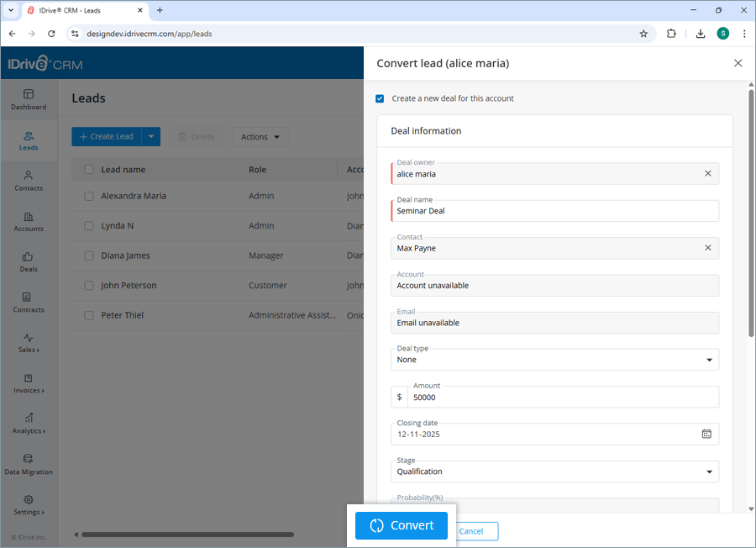
Task: Open the Data Migration tool
Action: tap(28, 465)
